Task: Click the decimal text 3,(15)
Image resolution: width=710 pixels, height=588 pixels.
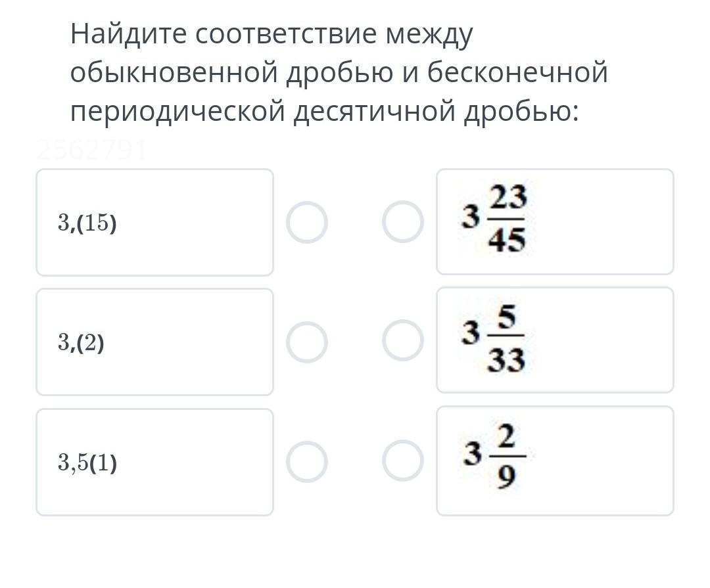Action: coord(87,223)
